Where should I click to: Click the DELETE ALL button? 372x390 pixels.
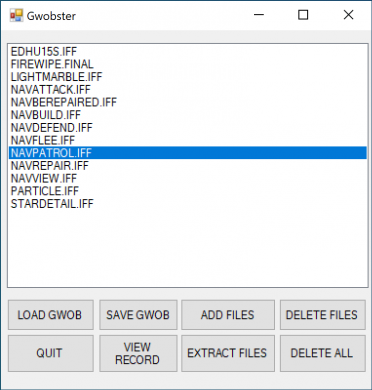pos(323,353)
